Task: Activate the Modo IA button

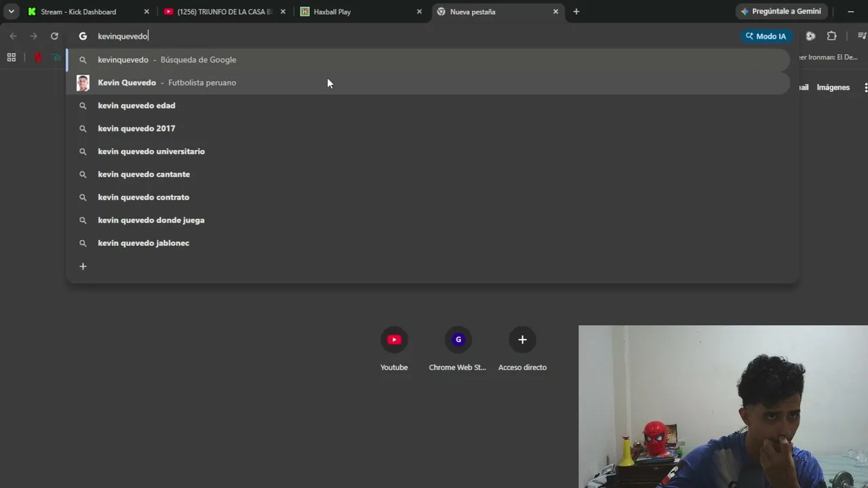Action: (766, 36)
